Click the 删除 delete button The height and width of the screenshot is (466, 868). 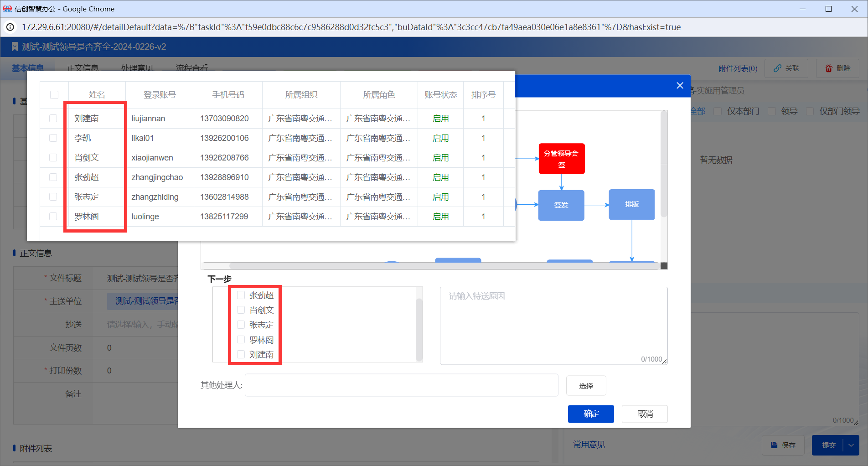[x=838, y=68]
